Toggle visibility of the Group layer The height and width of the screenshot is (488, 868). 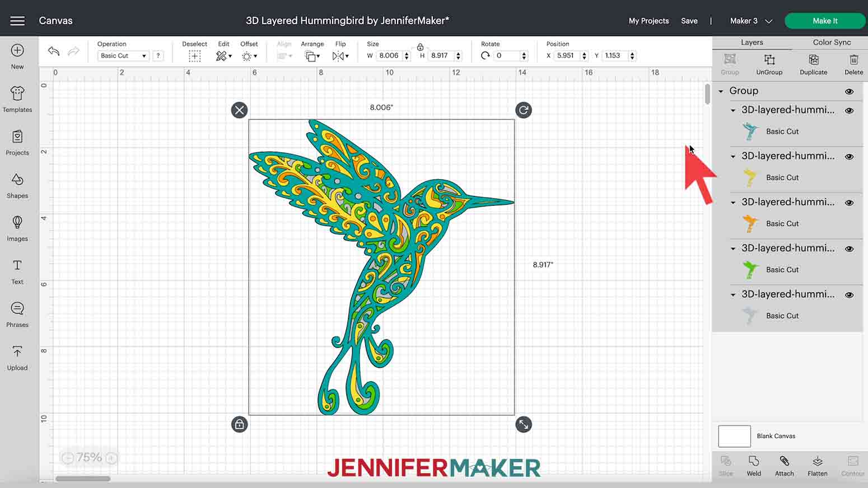850,91
